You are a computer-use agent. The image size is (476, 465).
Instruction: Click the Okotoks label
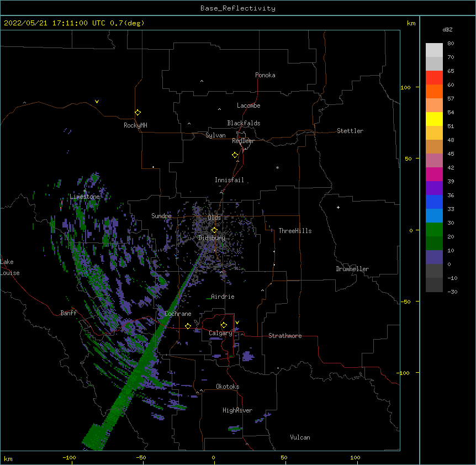pyautogui.click(x=228, y=387)
